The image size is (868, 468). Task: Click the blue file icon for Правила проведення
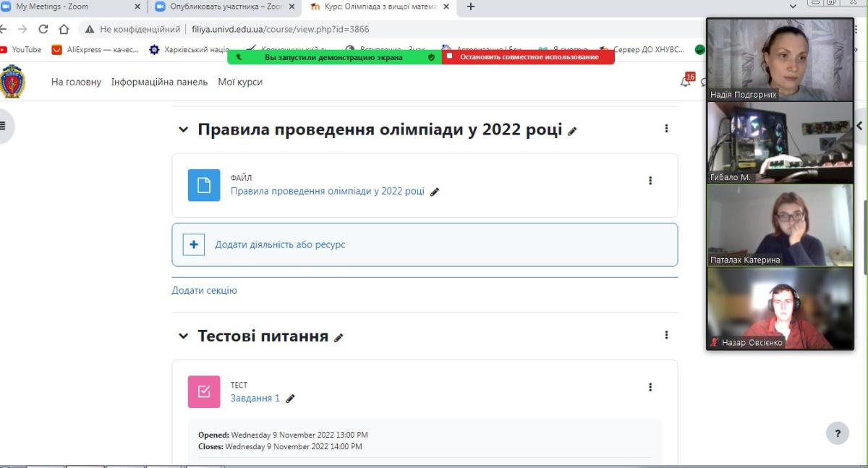click(204, 185)
